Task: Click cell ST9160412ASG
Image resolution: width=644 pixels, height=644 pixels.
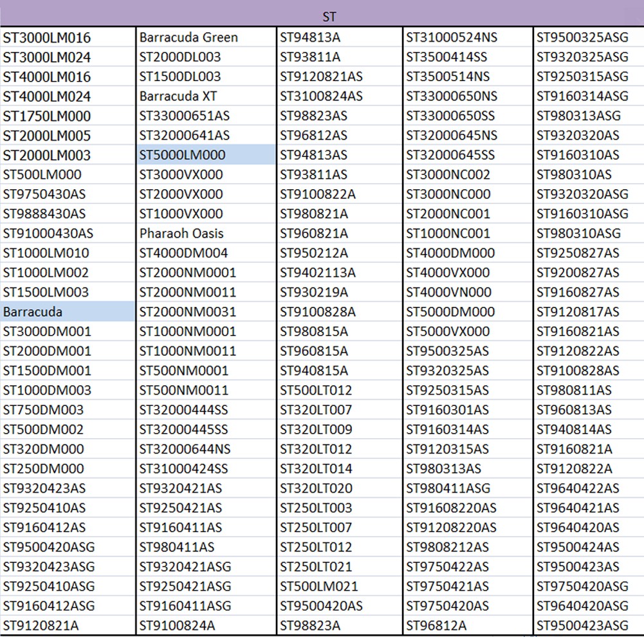Action: click(x=68, y=606)
